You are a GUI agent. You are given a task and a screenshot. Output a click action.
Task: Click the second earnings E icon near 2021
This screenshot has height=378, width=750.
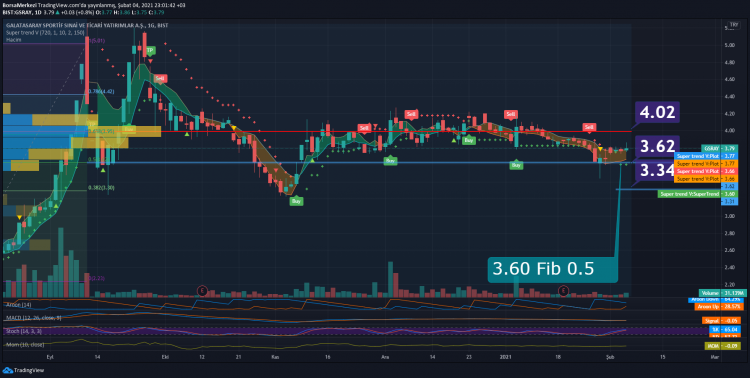564,290
